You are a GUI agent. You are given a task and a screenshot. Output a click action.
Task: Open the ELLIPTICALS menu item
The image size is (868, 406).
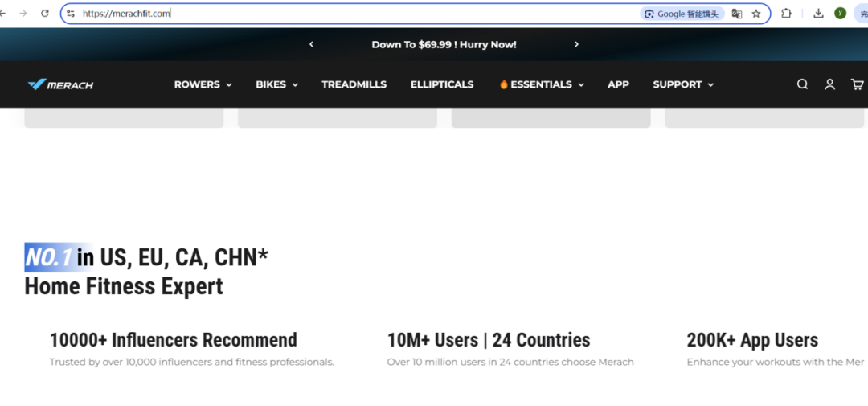click(x=442, y=84)
